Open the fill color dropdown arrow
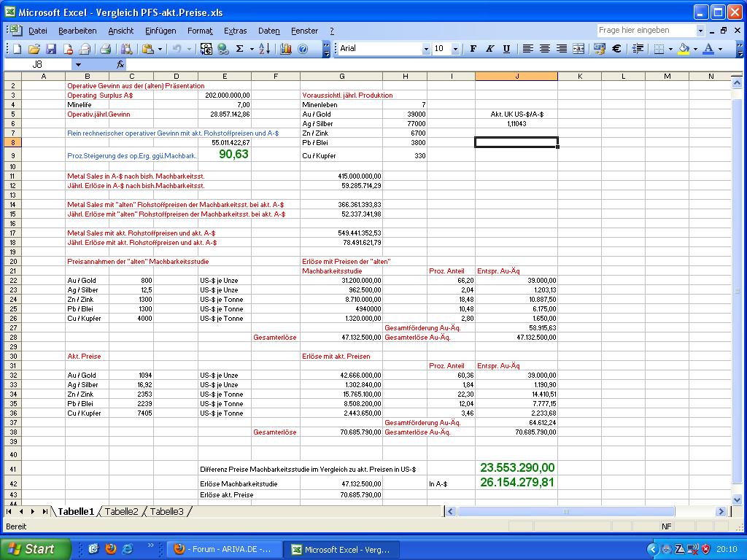Screen dimensions: 747x560 695,49
